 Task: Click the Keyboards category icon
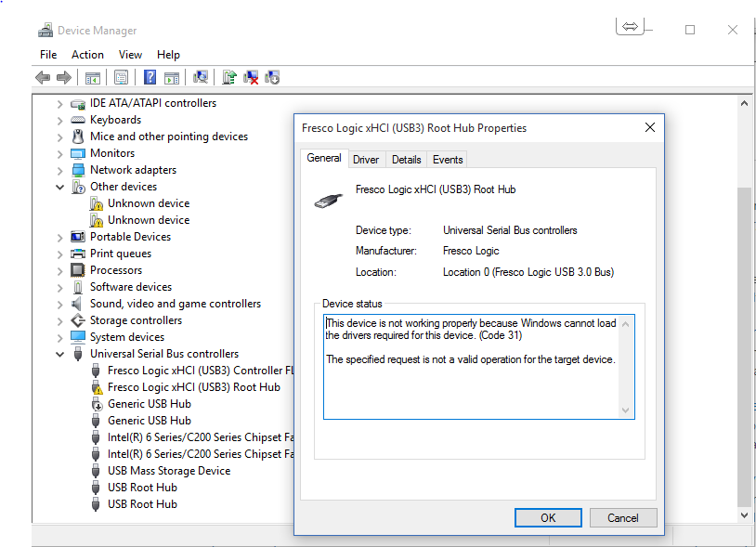tap(78, 120)
